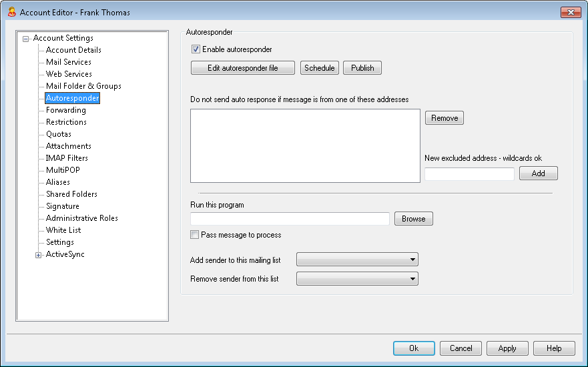Click the Account Editor user icon in title bar

[x=11, y=12]
